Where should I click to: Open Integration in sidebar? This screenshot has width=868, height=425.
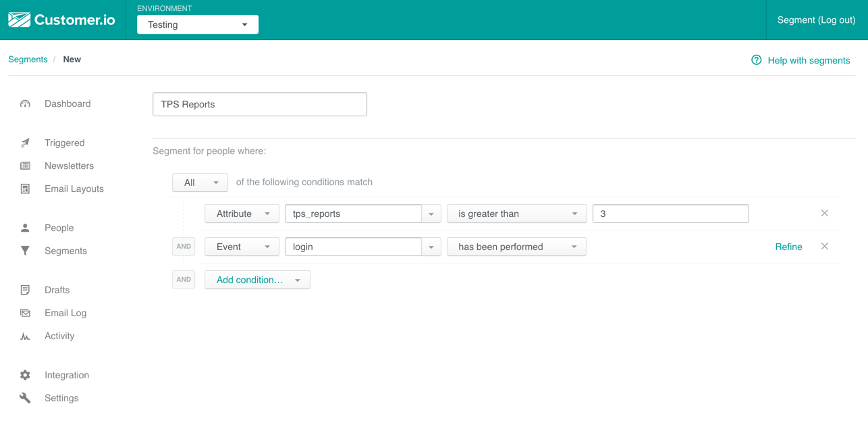coord(67,376)
